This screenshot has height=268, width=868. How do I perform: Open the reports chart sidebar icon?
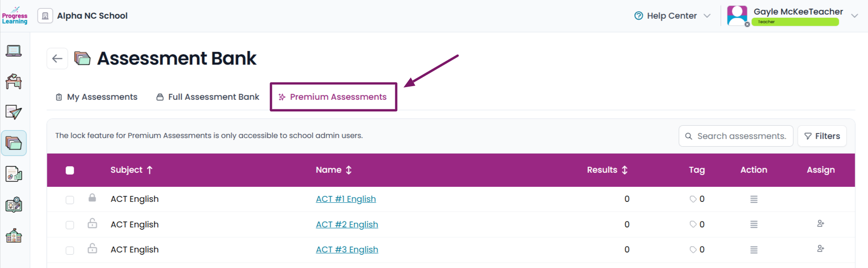click(x=14, y=174)
